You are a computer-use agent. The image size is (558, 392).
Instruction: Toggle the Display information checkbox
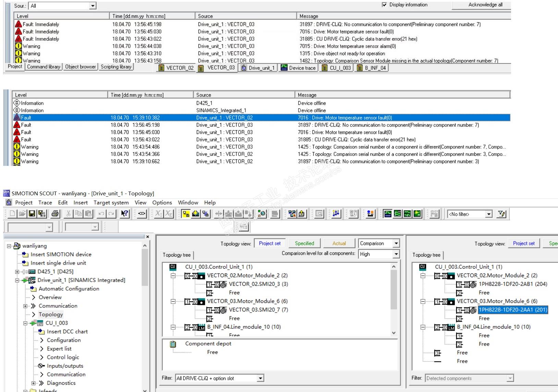384,5
